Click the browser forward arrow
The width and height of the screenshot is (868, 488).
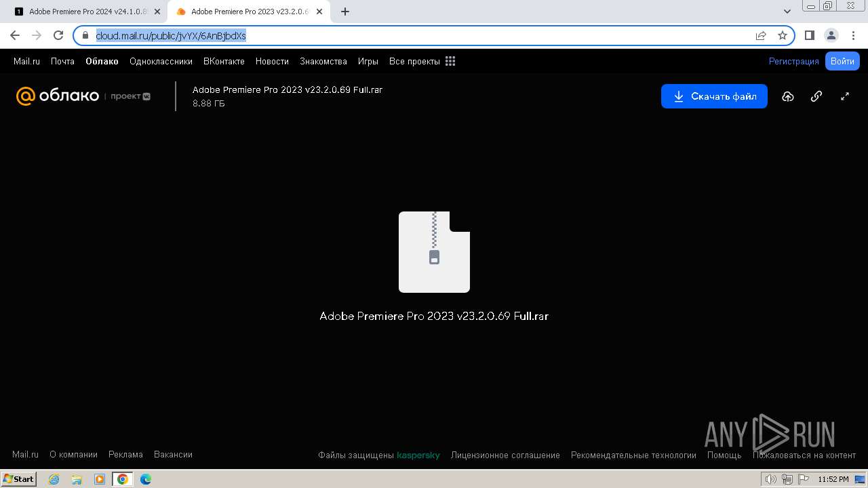coord(37,35)
